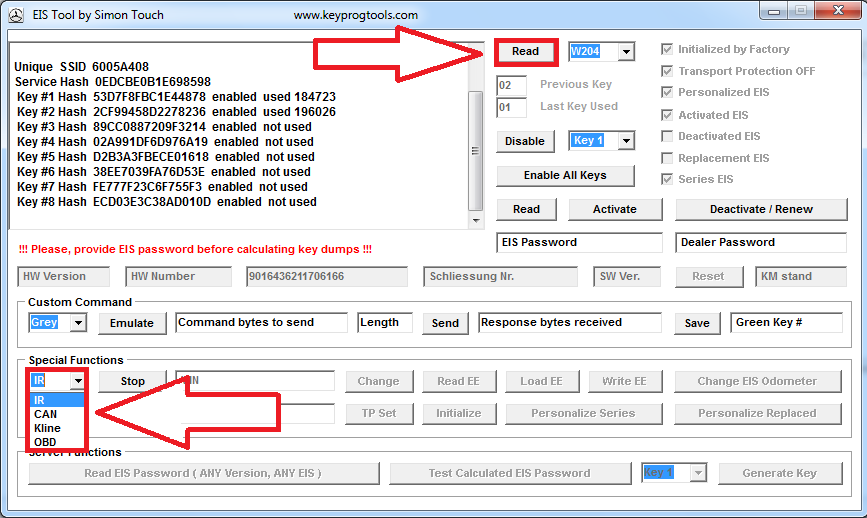Click the key list scrollbar thumb
The width and height of the screenshot is (867, 518).
point(476,151)
